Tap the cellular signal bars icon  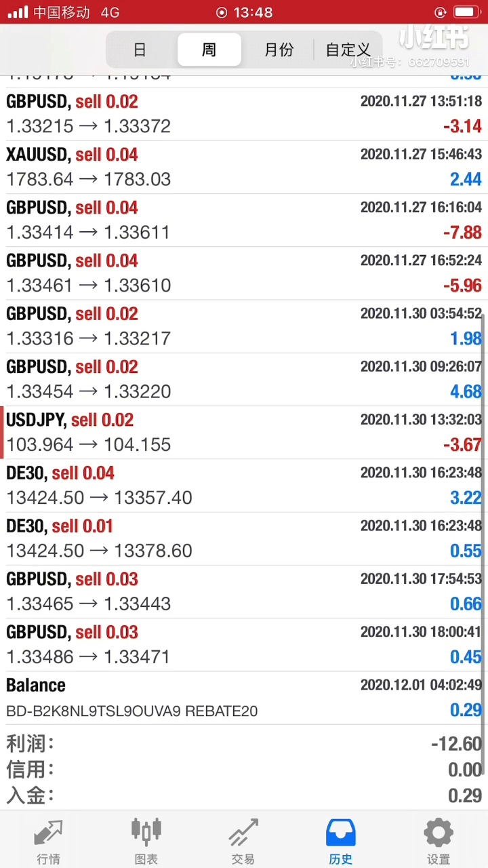click(18, 12)
